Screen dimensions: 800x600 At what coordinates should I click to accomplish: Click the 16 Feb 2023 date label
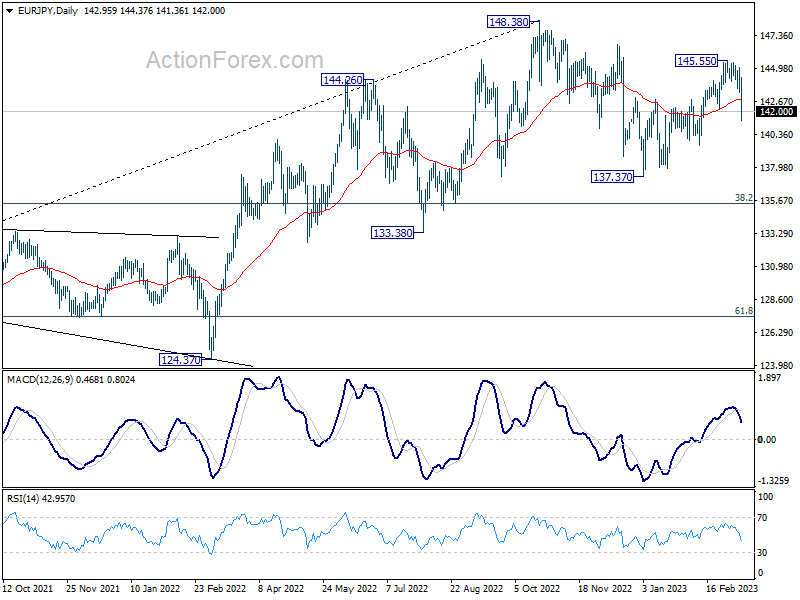tap(732, 588)
